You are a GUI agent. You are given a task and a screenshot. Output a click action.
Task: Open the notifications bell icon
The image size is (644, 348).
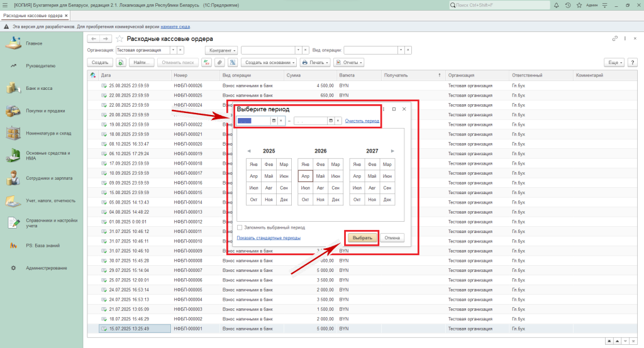558,5
